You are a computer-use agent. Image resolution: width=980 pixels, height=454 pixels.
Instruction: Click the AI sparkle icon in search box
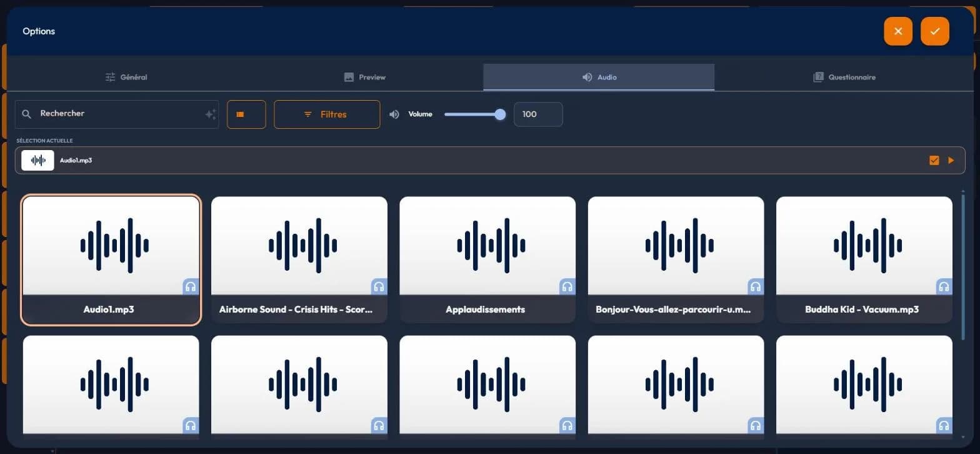point(211,114)
